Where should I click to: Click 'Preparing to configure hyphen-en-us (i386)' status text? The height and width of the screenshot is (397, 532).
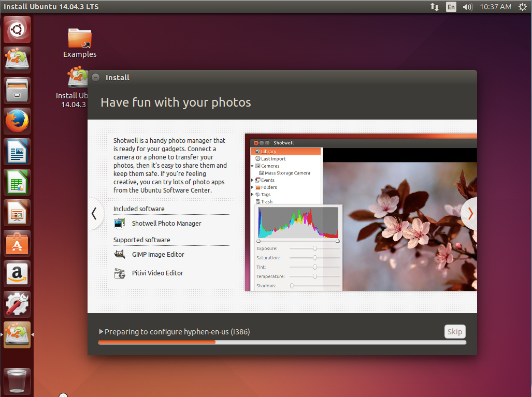click(x=177, y=332)
